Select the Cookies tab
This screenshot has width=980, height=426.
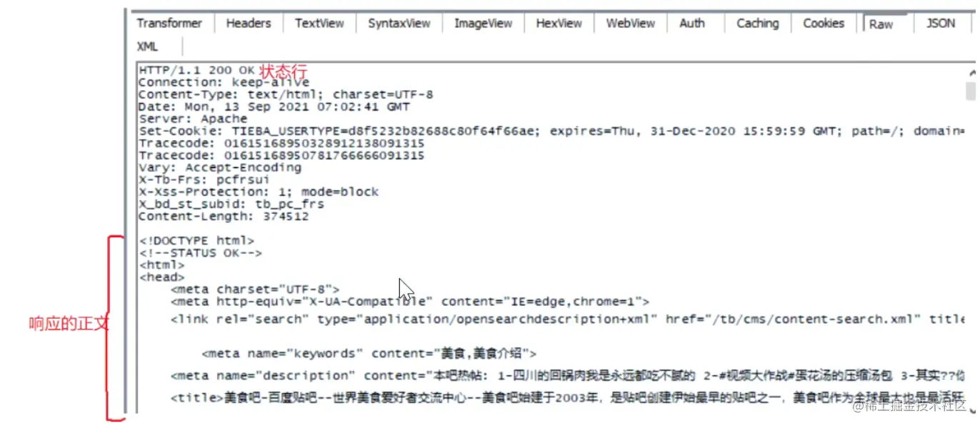(824, 24)
